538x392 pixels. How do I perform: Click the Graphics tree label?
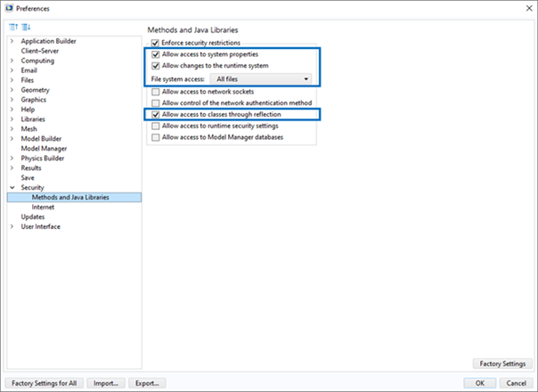tap(33, 100)
